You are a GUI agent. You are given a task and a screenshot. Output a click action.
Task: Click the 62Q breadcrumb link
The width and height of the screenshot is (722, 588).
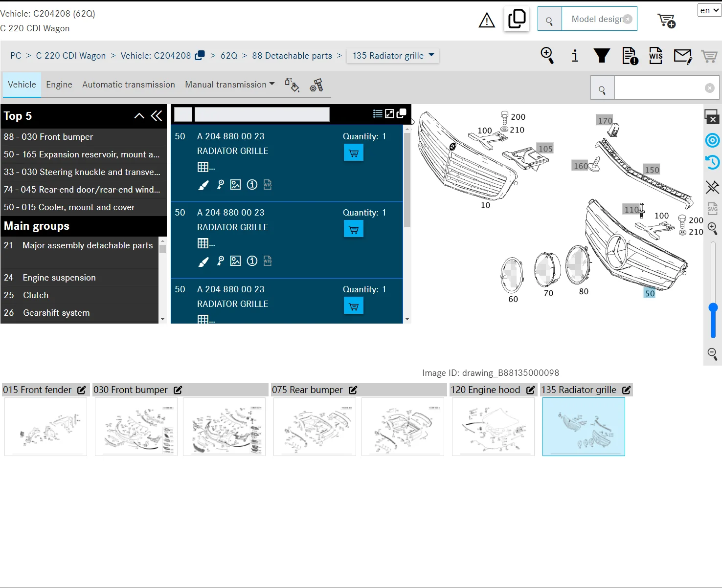click(x=229, y=56)
